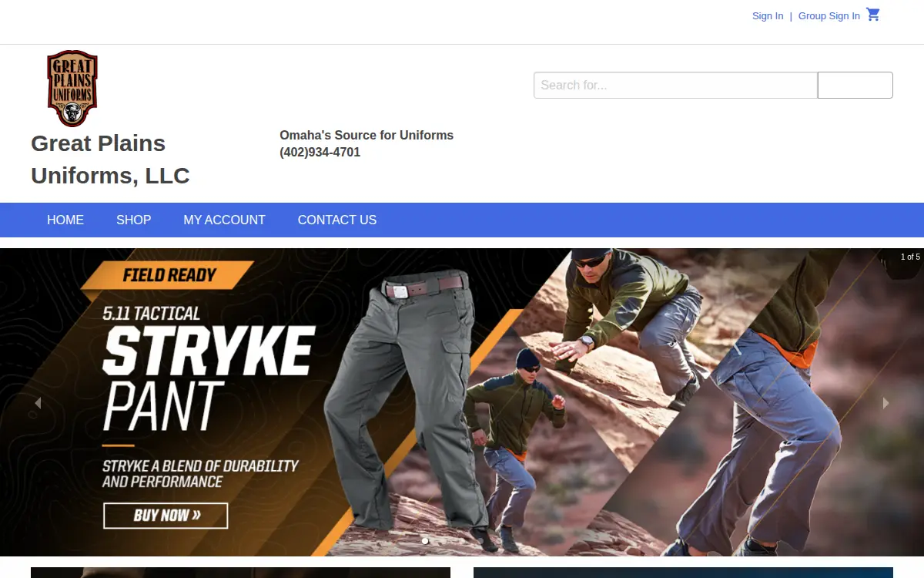
Task: Open MY ACCOUNT in navigation bar
Action: coord(224,220)
